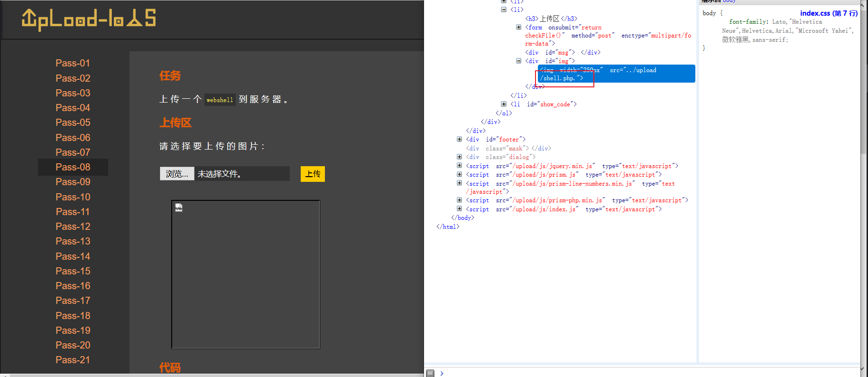Navigate to Pass-16
Viewport: 868px width, 377px height.
pos(73,286)
